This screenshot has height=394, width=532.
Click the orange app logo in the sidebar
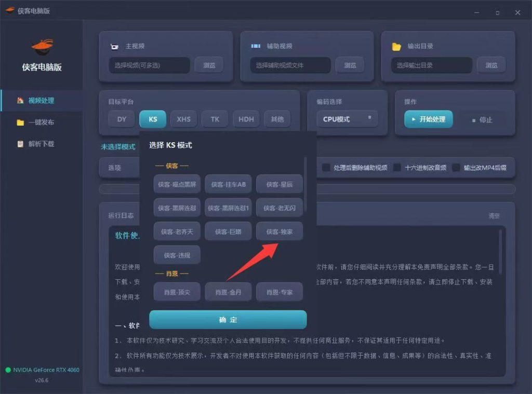coord(43,47)
